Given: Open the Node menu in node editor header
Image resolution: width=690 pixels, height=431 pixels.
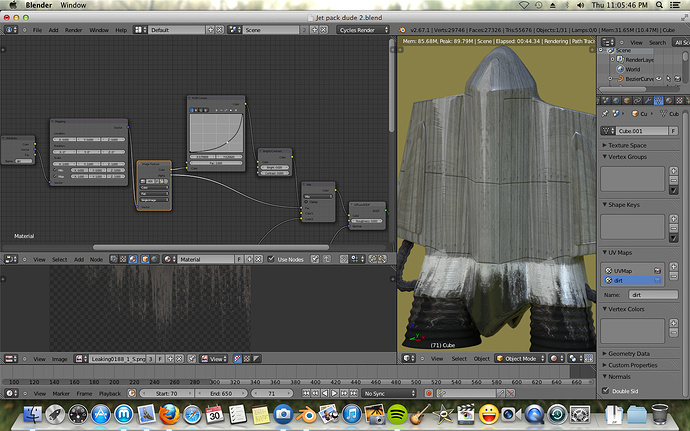Looking at the screenshot, I should pos(96,259).
